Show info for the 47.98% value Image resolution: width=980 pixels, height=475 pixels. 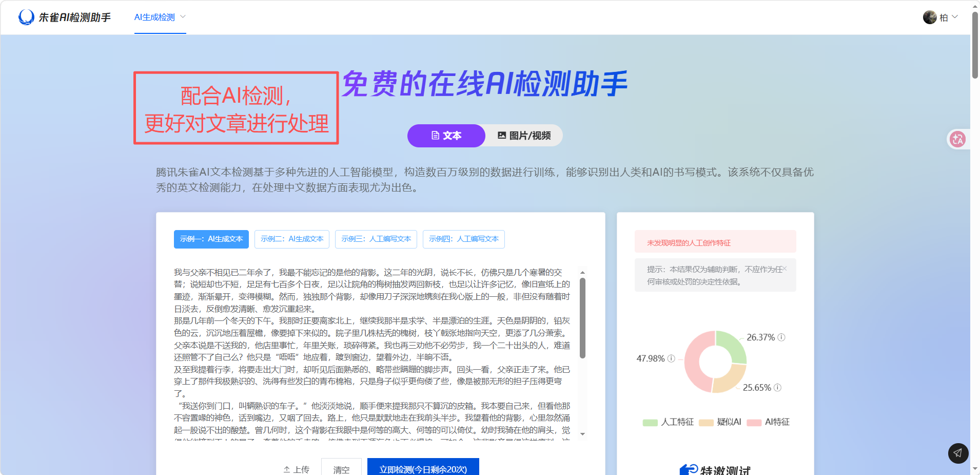pyautogui.click(x=671, y=358)
